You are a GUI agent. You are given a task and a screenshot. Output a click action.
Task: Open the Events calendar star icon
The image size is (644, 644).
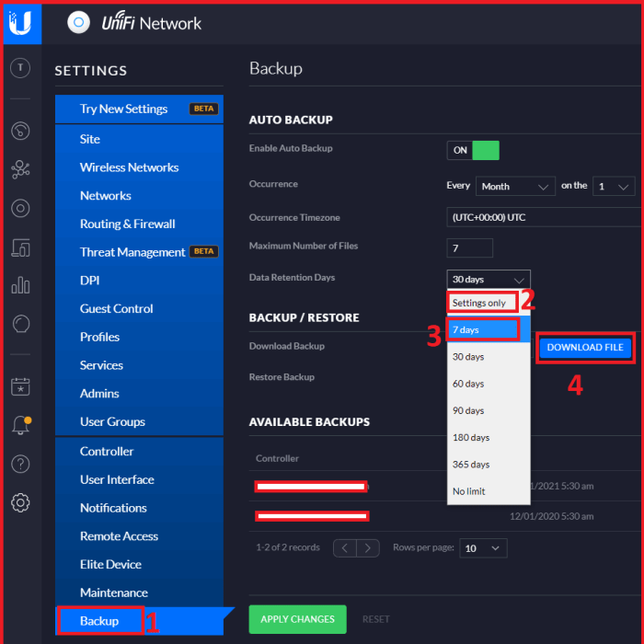(20, 386)
